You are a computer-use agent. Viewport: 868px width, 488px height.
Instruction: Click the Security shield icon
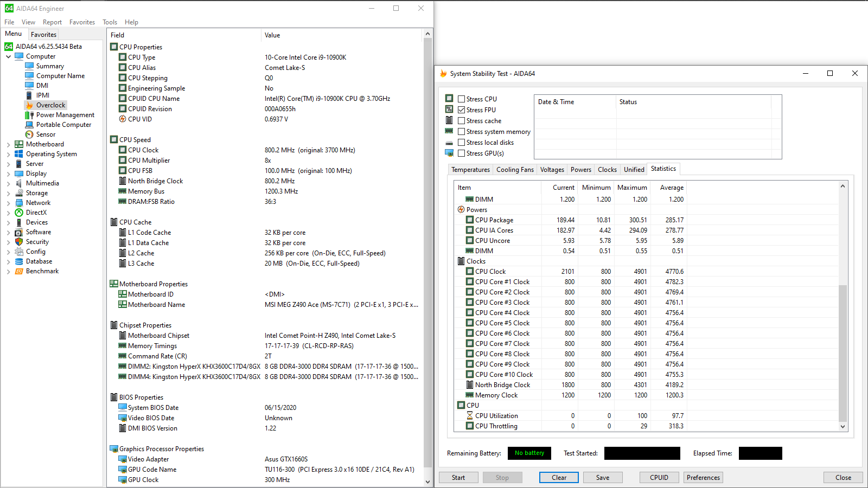click(x=19, y=242)
